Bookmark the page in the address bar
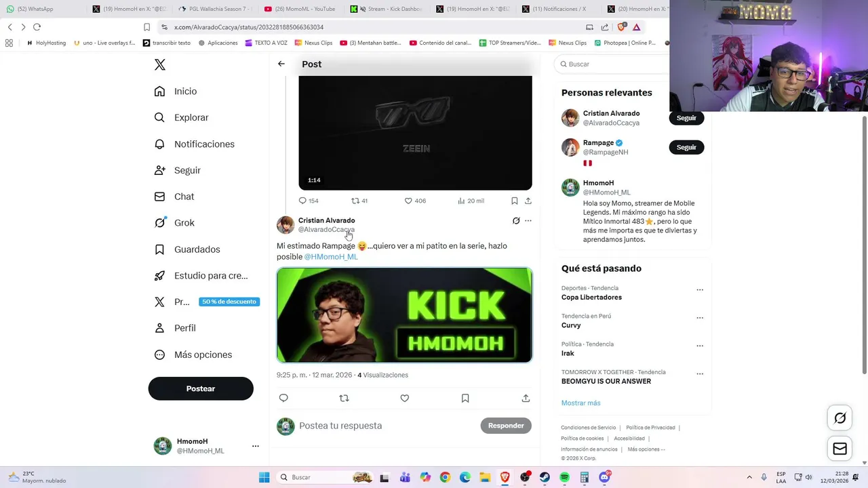The height and width of the screenshot is (488, 868). click(x=146, y=27)
